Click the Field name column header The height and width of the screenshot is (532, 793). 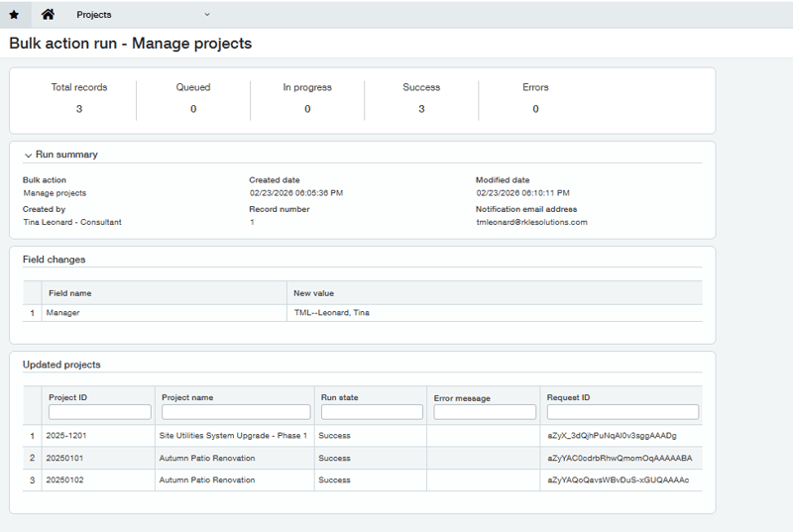(x=70, y=293)
